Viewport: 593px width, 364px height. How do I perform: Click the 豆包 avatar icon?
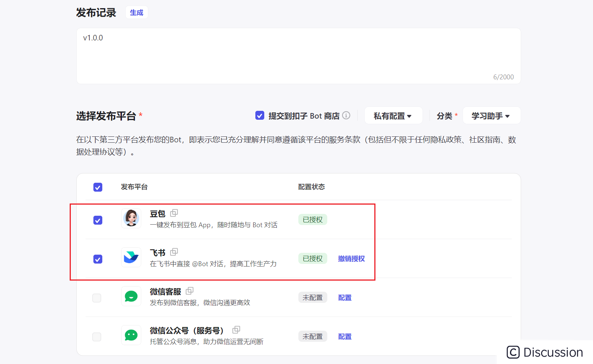click(131, 218)
